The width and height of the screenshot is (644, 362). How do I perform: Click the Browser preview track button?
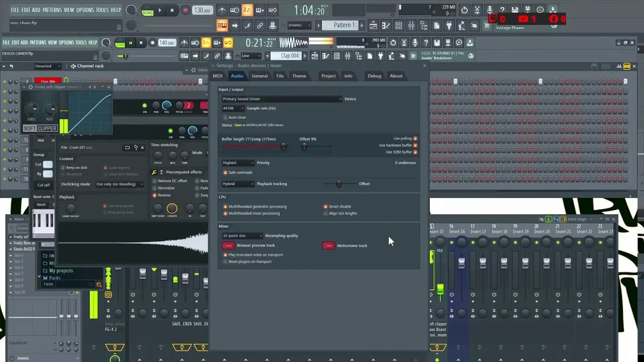(228, 245)
